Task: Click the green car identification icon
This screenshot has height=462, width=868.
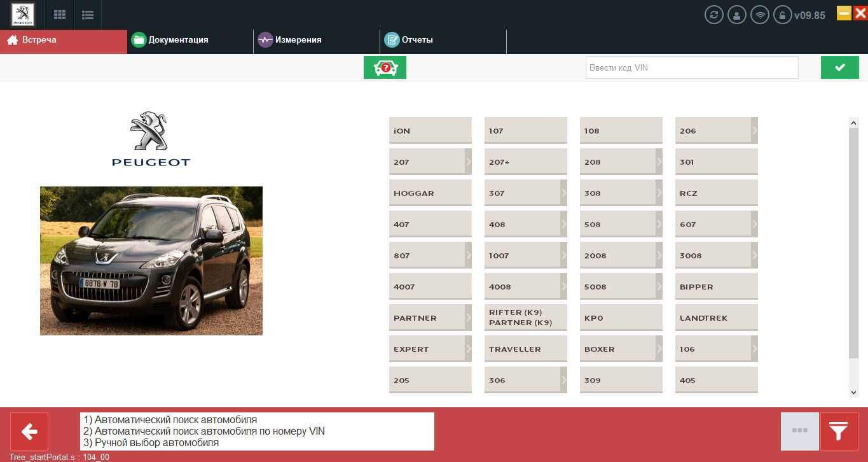Action: (385, 67)
